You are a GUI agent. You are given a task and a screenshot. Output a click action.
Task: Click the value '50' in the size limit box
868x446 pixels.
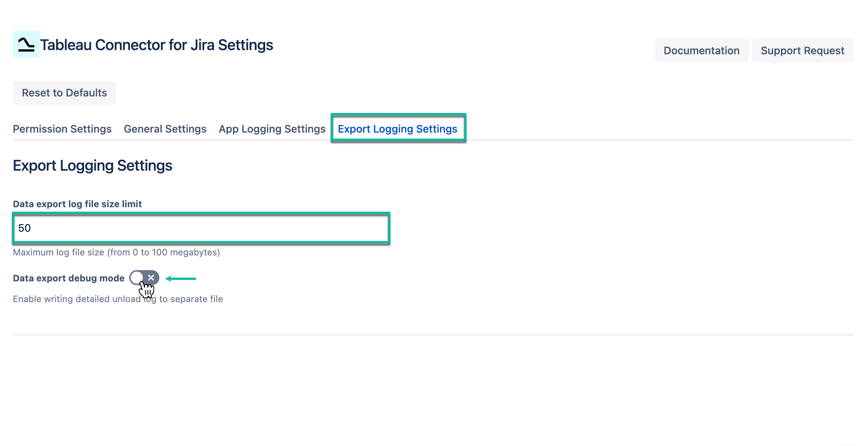coord(24,228)
